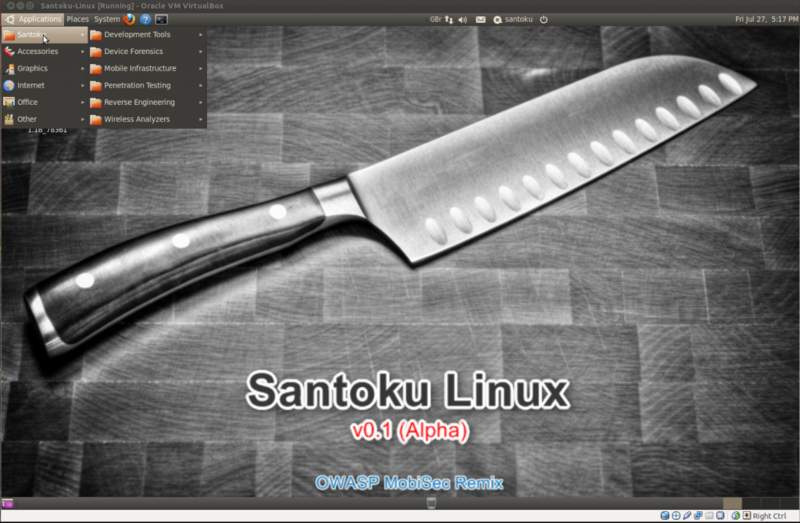Click the Penetration Testing folder icon

[96, 86]
